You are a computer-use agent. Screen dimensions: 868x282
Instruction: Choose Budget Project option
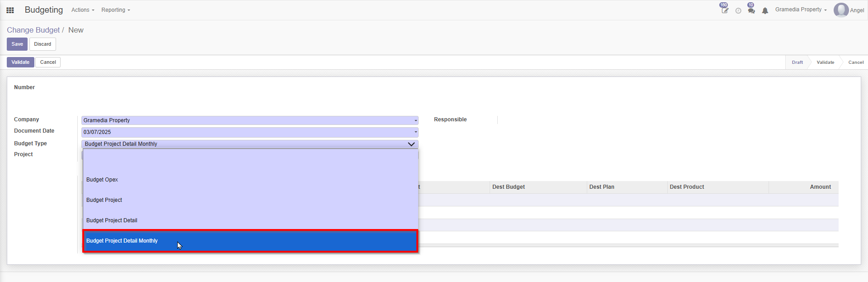(250, 200)
